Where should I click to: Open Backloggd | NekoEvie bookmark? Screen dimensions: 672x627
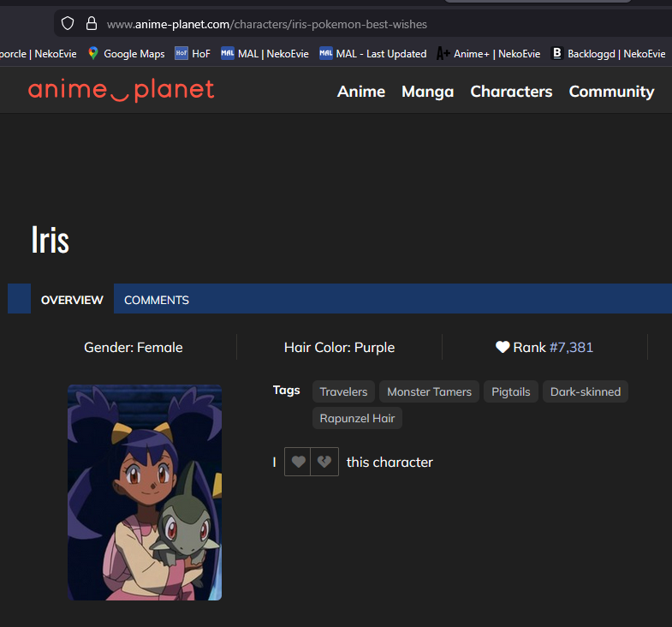tap(608, 54)
